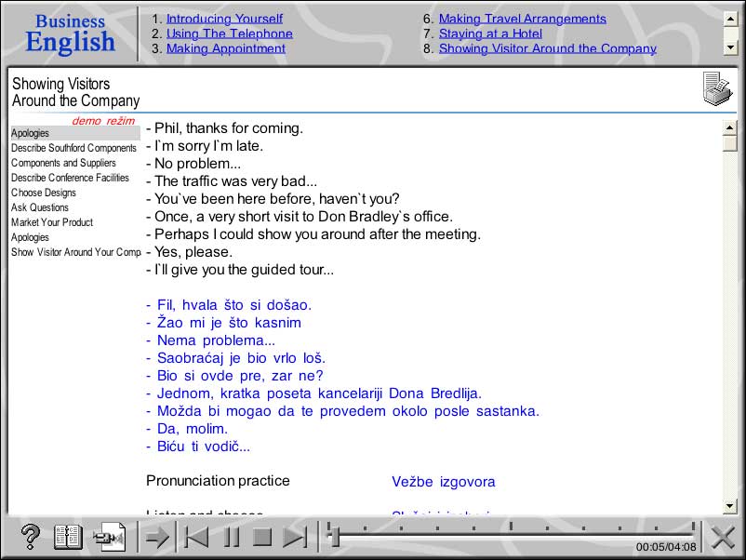The height and width of the screenshot is (560, 746).
Task: Open the dictionary book icon
Action: click(67, 537)
